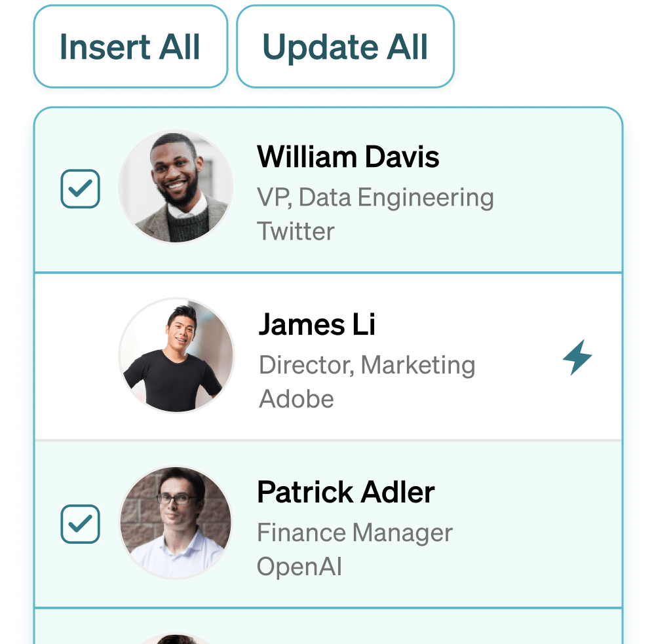Click the James Li name heading
654x644 pixels.
pos(317,325)
